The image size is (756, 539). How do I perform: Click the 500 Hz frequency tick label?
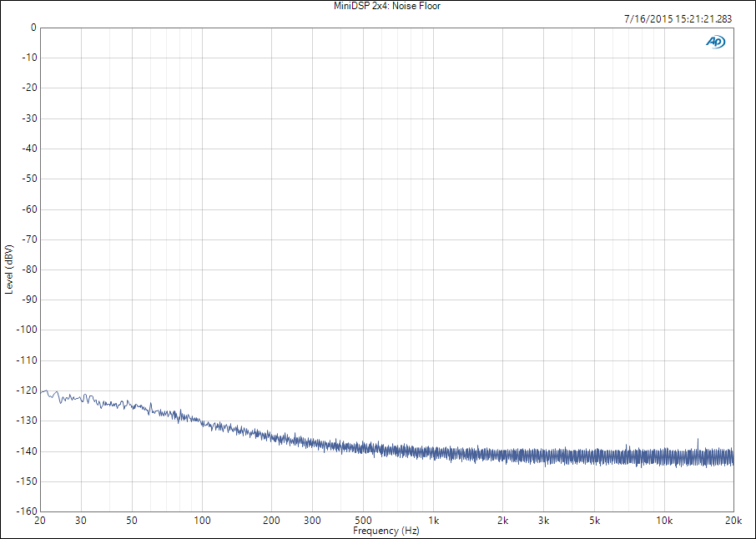click(363, 521)
